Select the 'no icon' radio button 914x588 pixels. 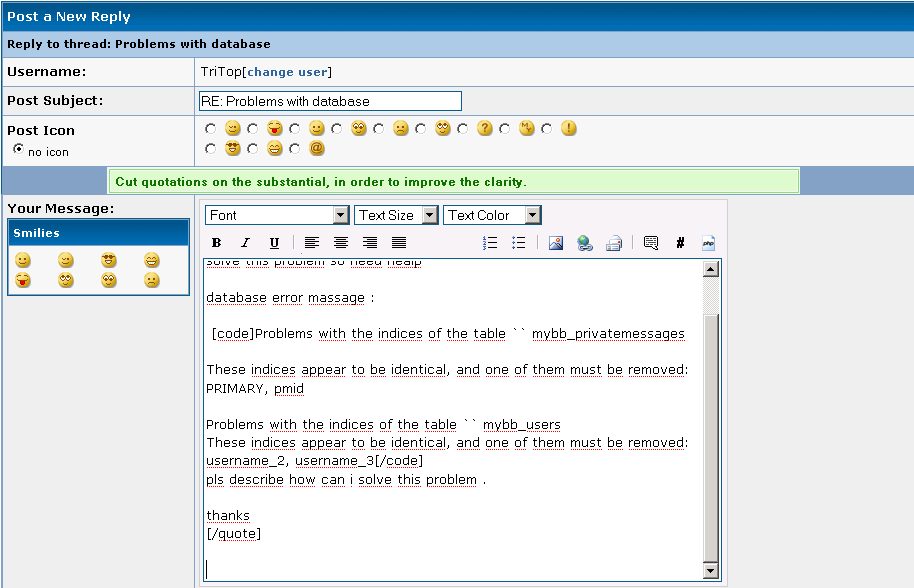(x=18, y=149)
